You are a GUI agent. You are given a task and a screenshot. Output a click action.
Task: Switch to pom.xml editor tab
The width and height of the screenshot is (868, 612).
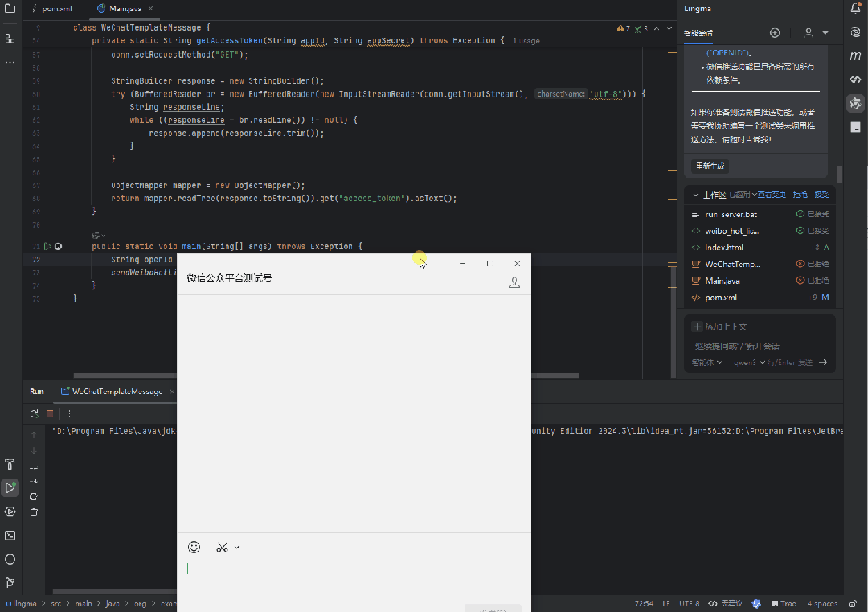coord(52,9)
